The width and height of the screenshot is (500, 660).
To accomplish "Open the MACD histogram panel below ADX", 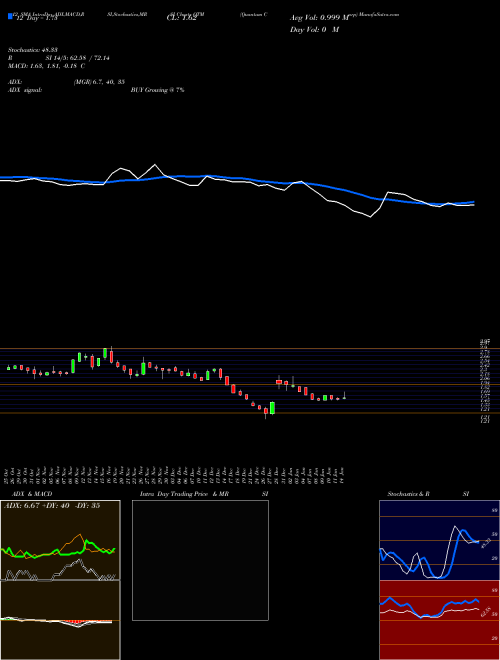I will tap(60, 620).
